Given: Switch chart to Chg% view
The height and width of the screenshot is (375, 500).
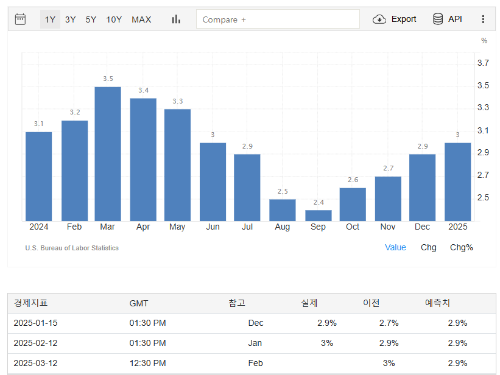Looking at the screenshot, I should pyautogui.click(x=461, y=247).
